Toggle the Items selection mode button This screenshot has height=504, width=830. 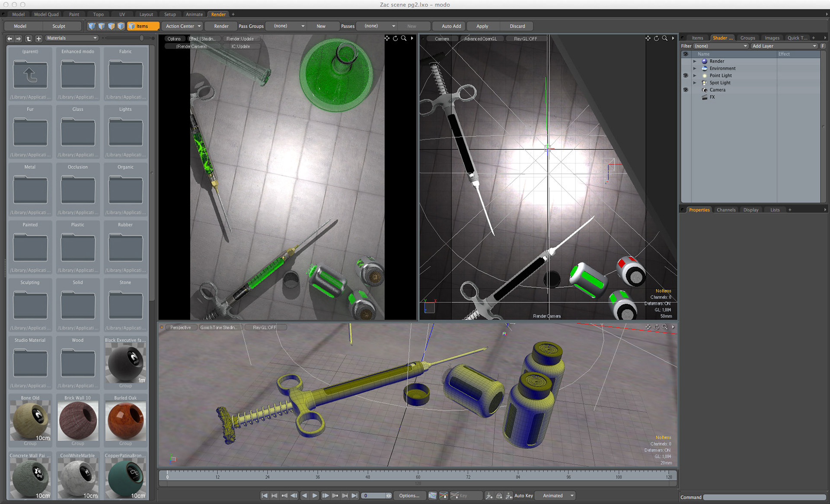pos(143,26)
